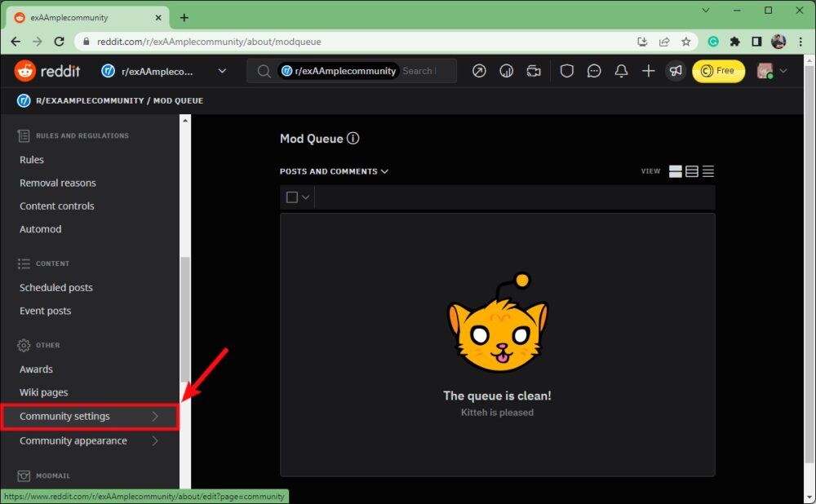The width and height of the screenshot is (816, 504).
Task: Click the plus icon to create post
Action: (x=648, y=71)
